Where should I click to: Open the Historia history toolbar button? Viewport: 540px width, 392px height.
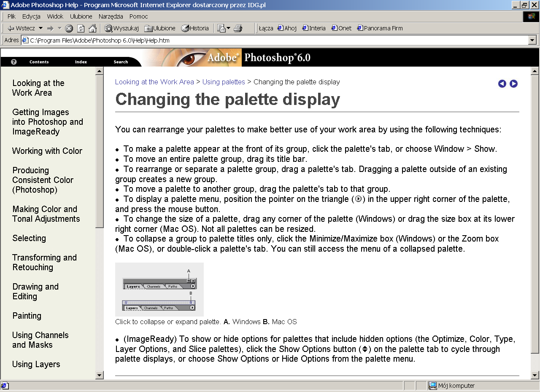pyautogui.click(x=195, y=28)
